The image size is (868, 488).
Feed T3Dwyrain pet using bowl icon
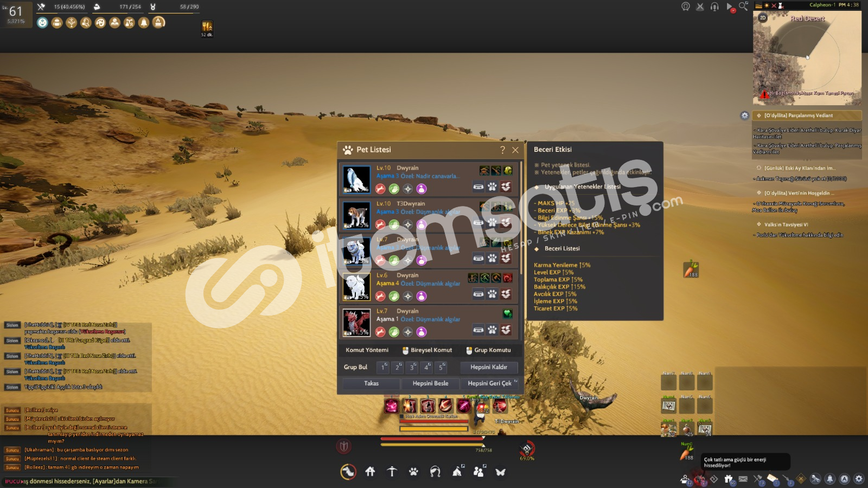click(x=478, y=223)
